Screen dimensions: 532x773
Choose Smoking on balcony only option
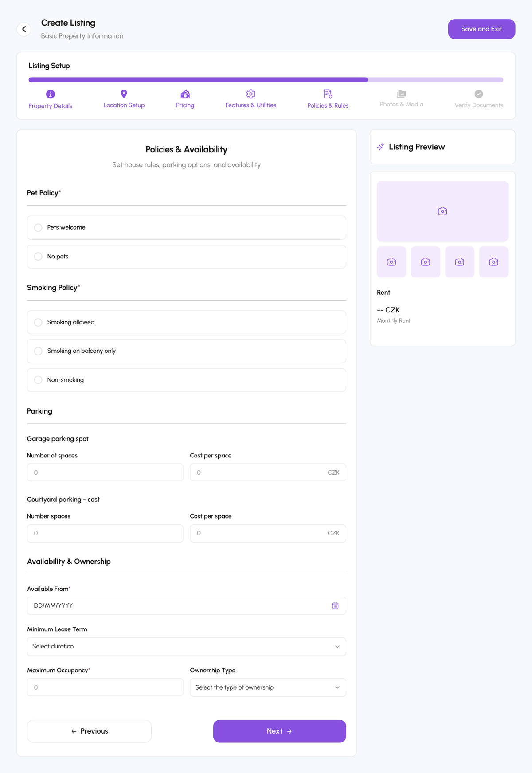[187, 351]
